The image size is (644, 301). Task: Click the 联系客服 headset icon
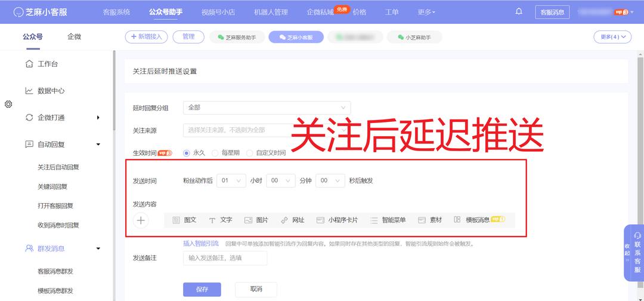point(637,236)
